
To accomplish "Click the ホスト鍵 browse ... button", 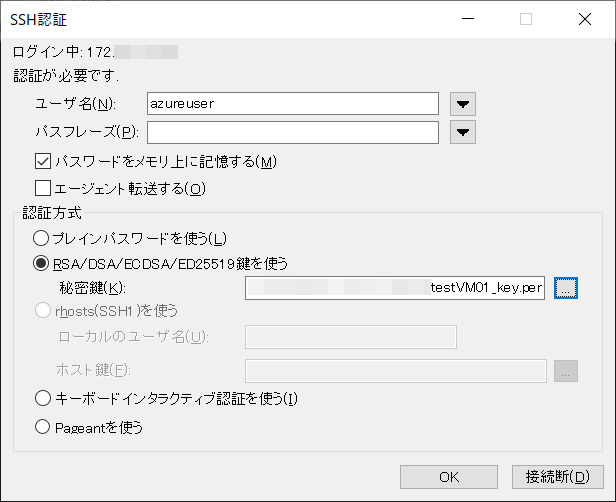I will point(566,371).
